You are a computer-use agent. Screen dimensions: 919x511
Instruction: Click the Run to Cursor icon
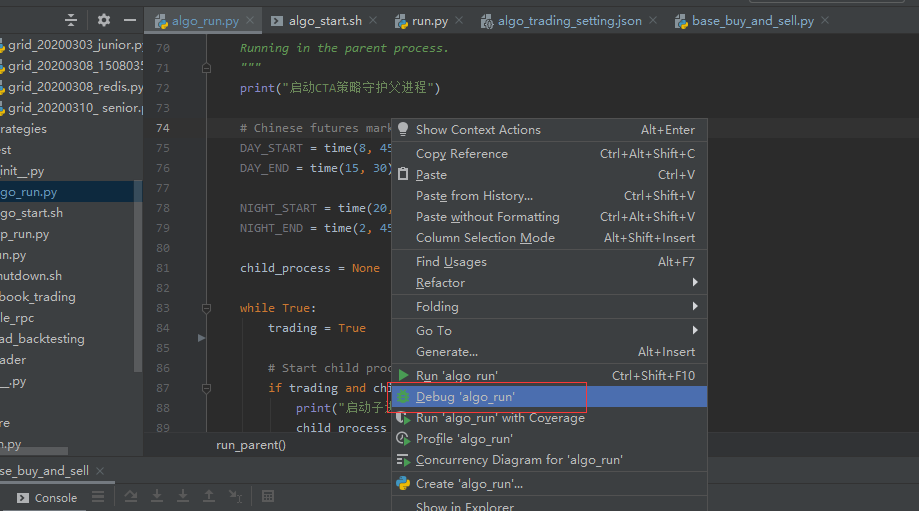235,496
